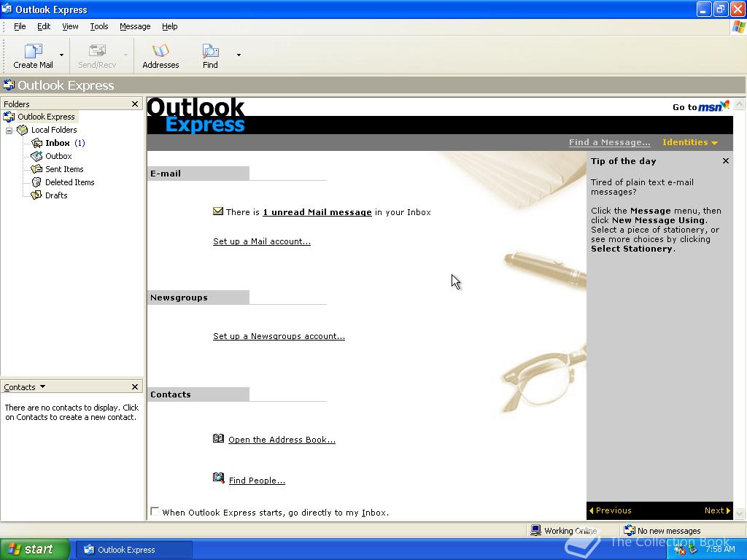Click the No new messages status icon
This screenshot has height=560, width=747.
tap(630, 530)
